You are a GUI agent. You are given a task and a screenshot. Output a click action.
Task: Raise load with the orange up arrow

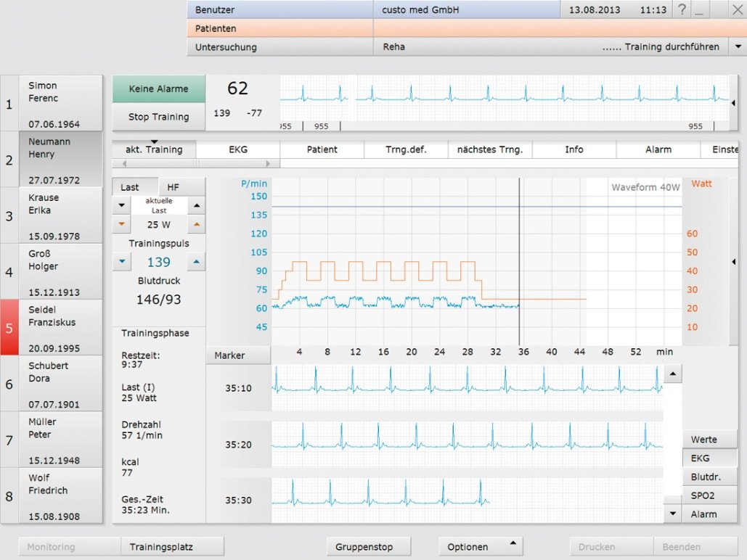(x=196, y=224)
